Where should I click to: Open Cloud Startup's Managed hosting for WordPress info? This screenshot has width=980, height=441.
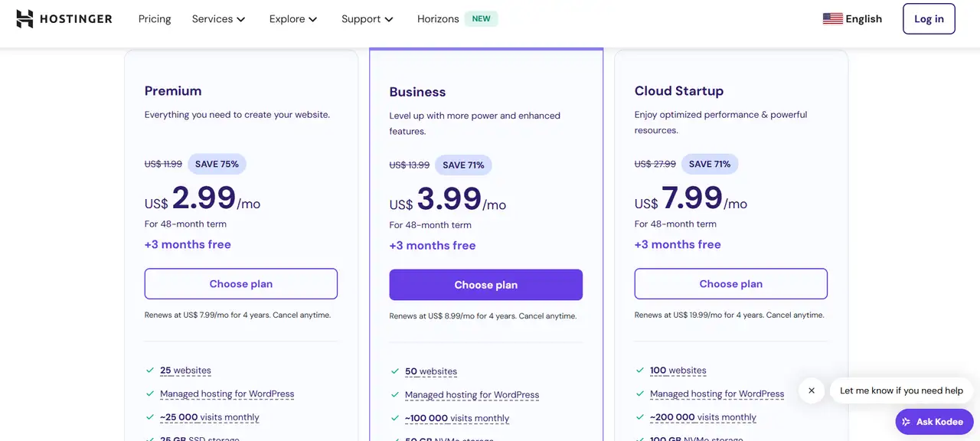(717, 394)
